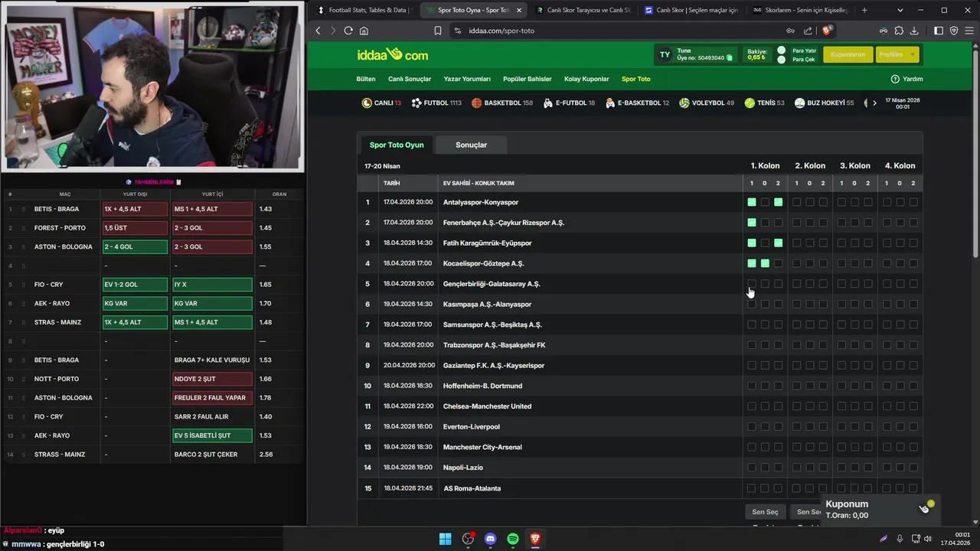
Task: Copy the member number with copy icon
Action: click(730, 57)
